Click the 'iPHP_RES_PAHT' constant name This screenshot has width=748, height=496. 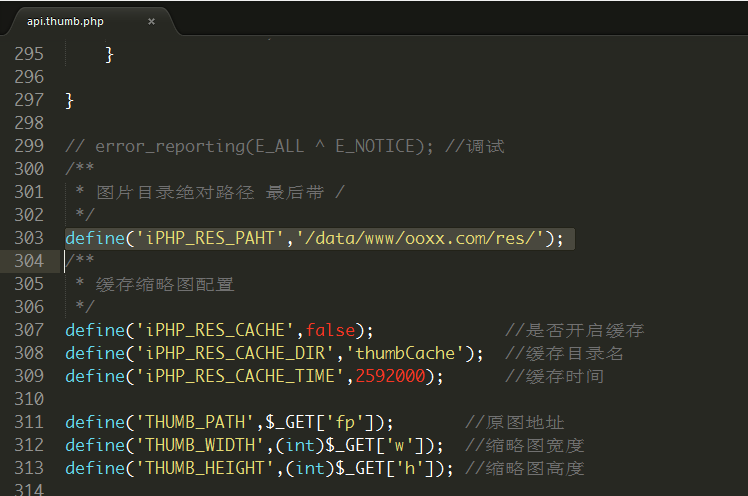210,238
